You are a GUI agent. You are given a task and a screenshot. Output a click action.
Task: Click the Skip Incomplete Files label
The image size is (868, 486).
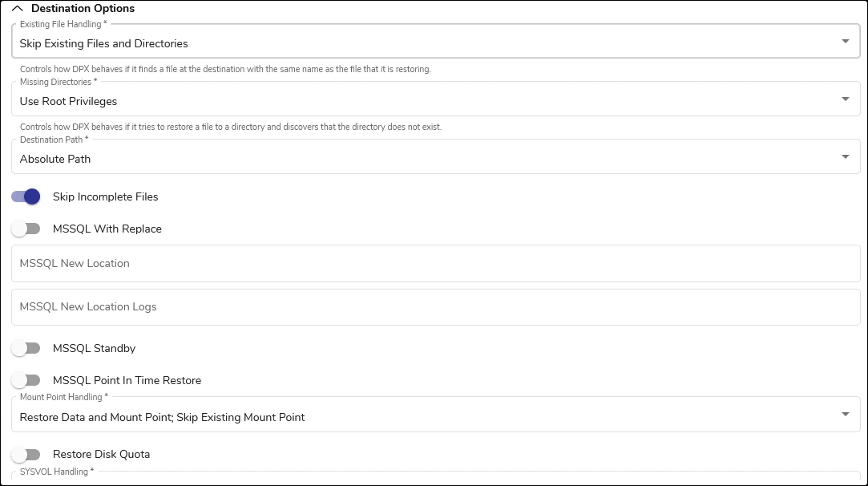pos(106,196)
